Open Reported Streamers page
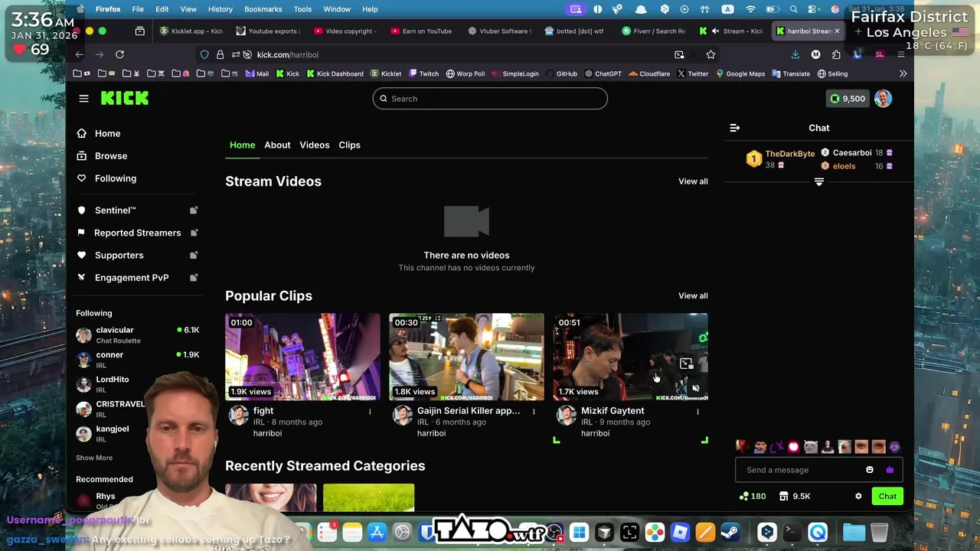This screenshot has height=551, width=980. pyautogui.click(x=137, y=233)
